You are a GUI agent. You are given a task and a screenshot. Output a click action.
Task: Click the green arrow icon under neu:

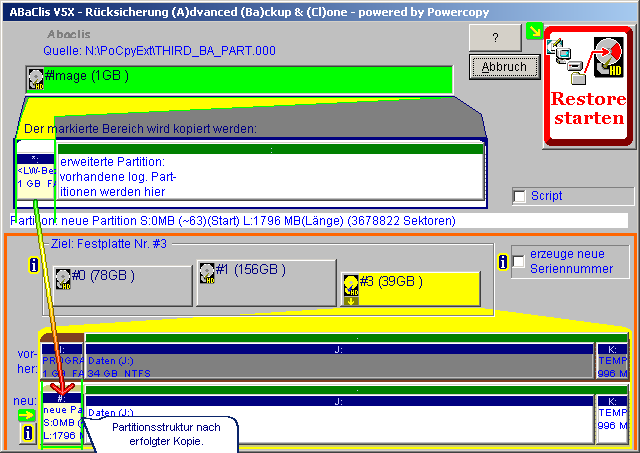coord(27,414)
